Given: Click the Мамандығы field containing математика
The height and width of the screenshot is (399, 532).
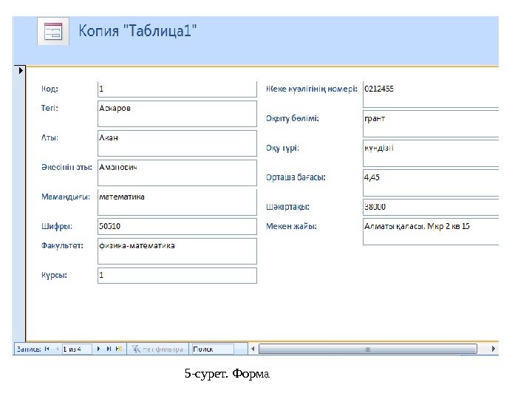Looking at the screenshot, I should point(177,202).
